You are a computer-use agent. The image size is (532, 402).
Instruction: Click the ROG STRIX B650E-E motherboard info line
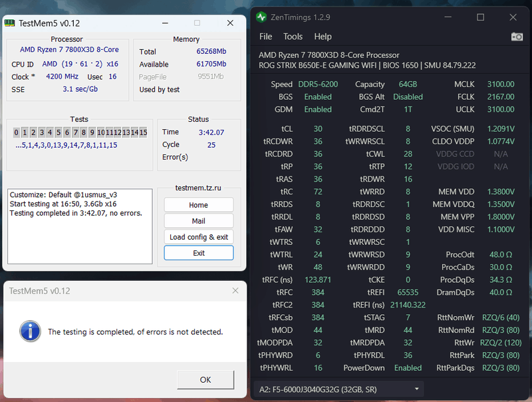(367, 65)
